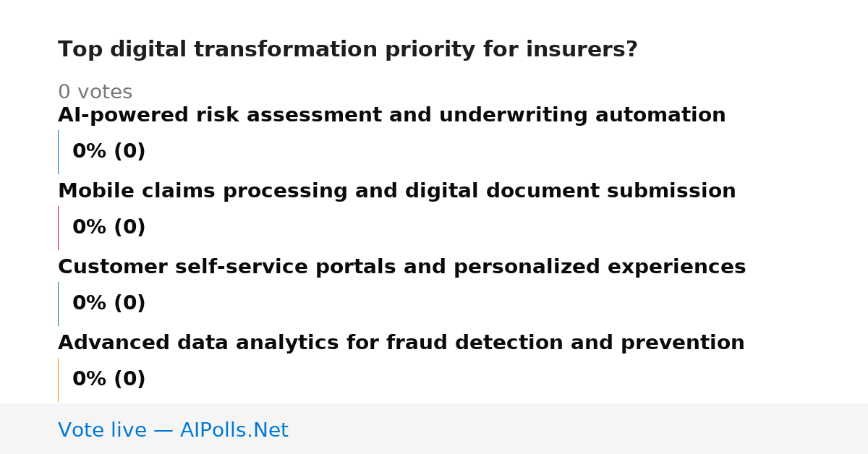868x454 pixels.
Task: Open the Vote live AIPolls.Net link
Action: click(x=173, y=430)
